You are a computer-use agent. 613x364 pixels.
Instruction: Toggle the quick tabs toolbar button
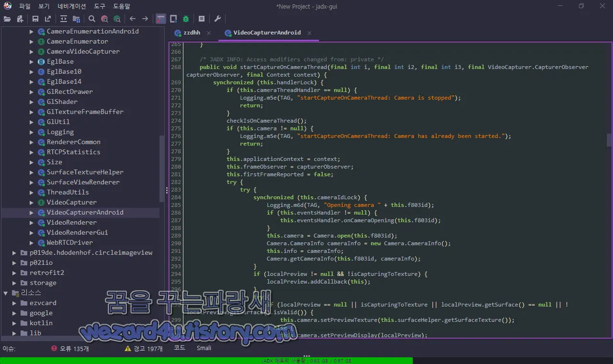click(x=161, y=19)
